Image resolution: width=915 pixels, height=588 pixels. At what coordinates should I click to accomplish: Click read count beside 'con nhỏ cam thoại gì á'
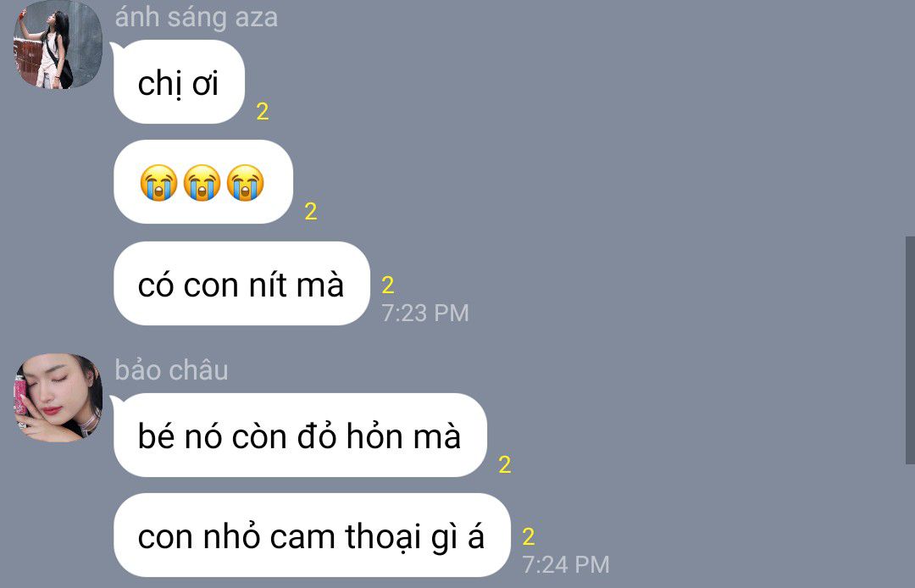pos(529,536)
